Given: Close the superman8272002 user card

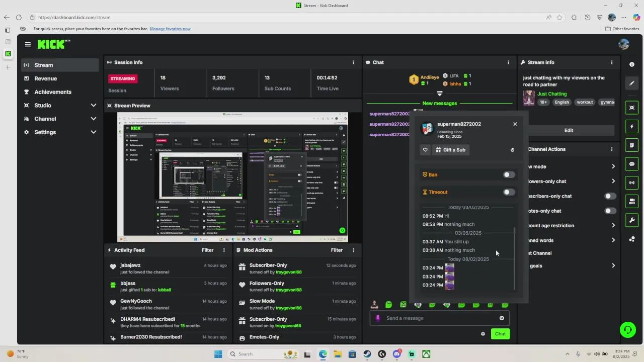Looking at the screenshot, I should (x=515, y=124).
